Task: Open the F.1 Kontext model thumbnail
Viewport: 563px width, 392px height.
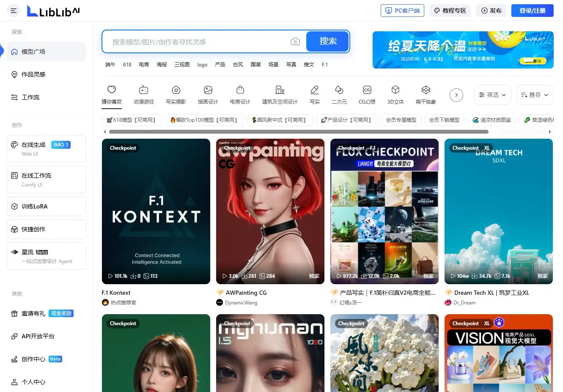Action: 156,211
